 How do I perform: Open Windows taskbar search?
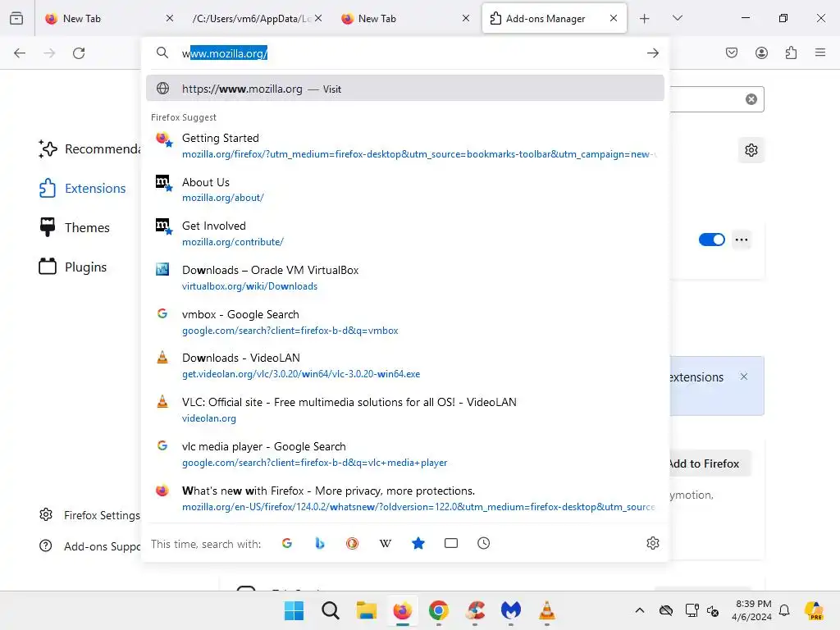click(330, 610)
